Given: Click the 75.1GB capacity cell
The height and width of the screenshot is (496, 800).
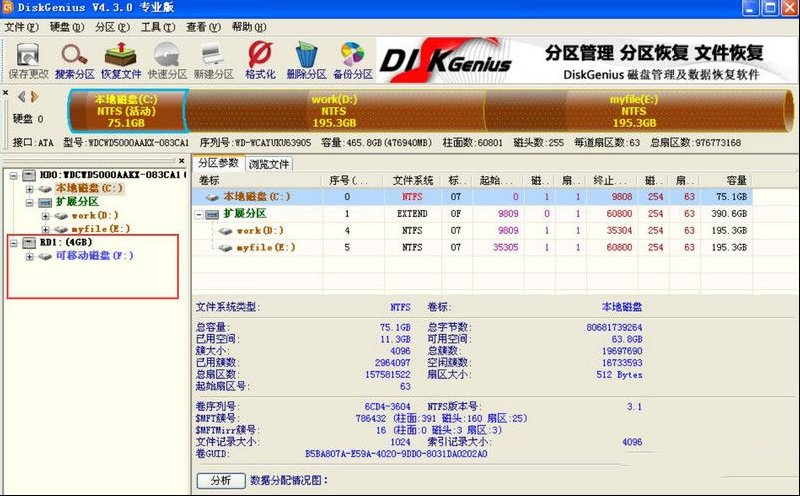Looking at the screenshot, I should pos(731,196).
